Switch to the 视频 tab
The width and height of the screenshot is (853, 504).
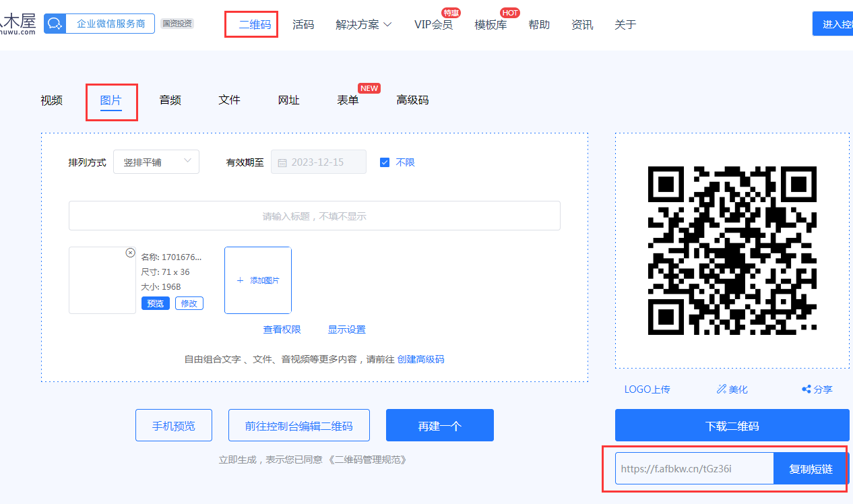coord(51,100)
